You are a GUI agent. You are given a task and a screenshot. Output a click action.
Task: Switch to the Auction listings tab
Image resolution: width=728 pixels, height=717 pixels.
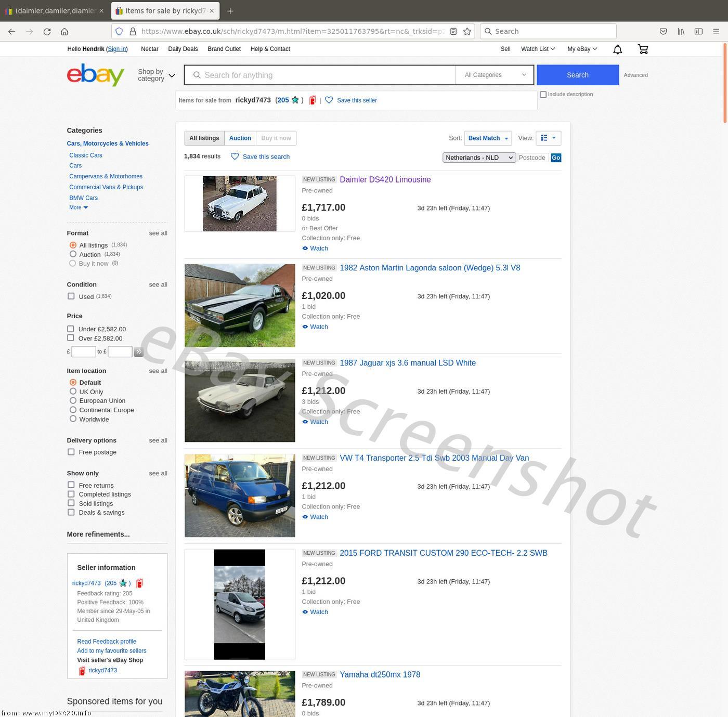[x=240, y=138]
